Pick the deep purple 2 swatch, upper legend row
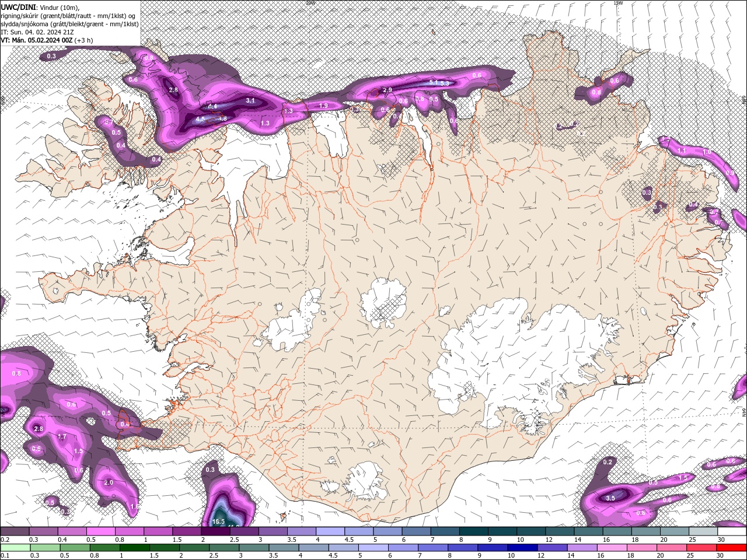The width and height of the screenshot is (747, 560). 215,531
